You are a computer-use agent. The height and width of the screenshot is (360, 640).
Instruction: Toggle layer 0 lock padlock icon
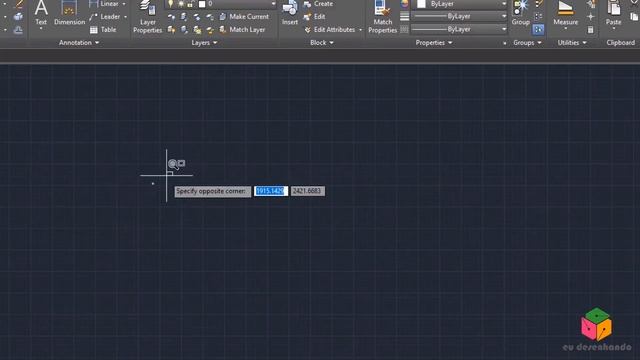tap(190, 4)
